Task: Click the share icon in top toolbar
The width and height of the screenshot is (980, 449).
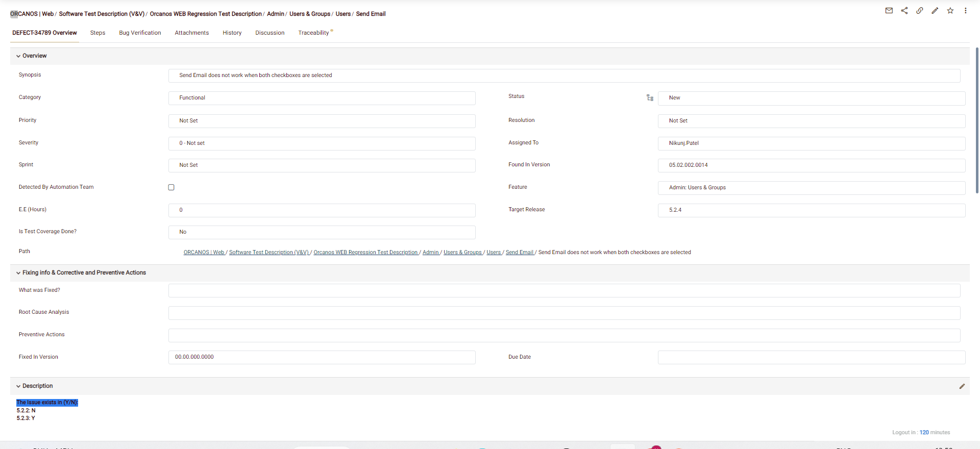Action: pyautogui.click(x=904, y=11)
